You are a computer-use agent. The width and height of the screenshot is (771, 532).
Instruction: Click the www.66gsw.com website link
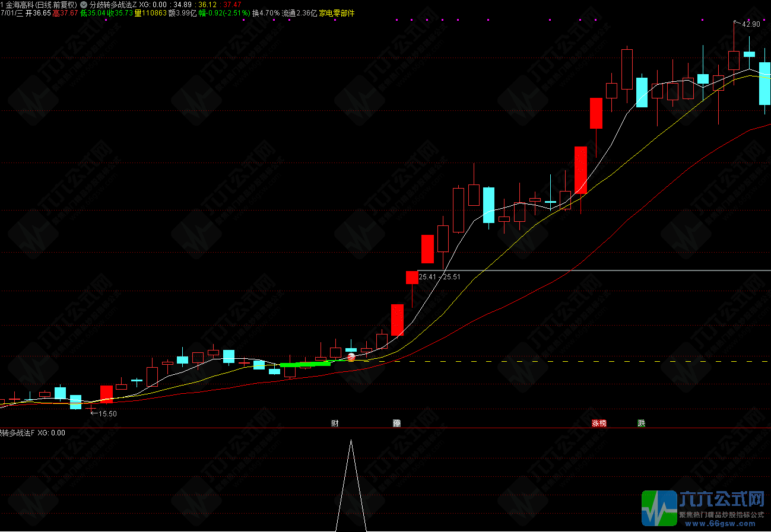[x=721, y=524]
